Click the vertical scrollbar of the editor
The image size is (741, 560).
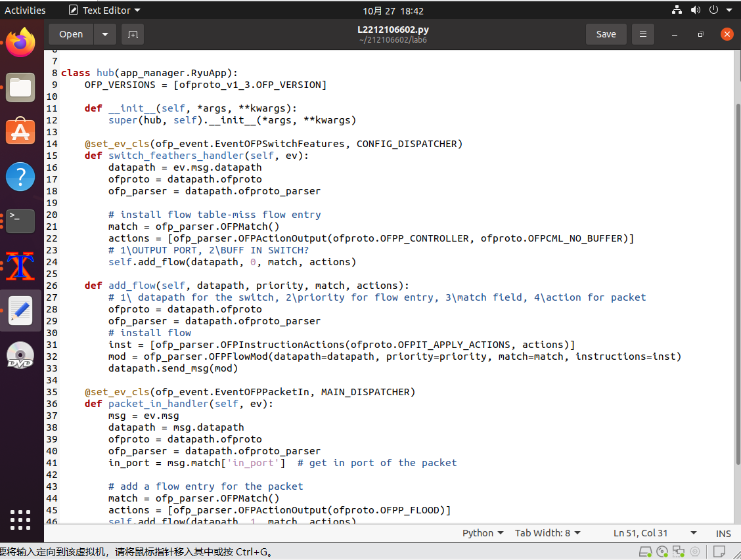(x=737, y=284)
